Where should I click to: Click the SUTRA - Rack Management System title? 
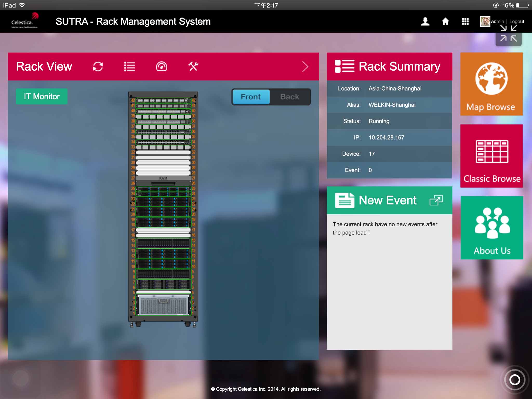point(133,21)
